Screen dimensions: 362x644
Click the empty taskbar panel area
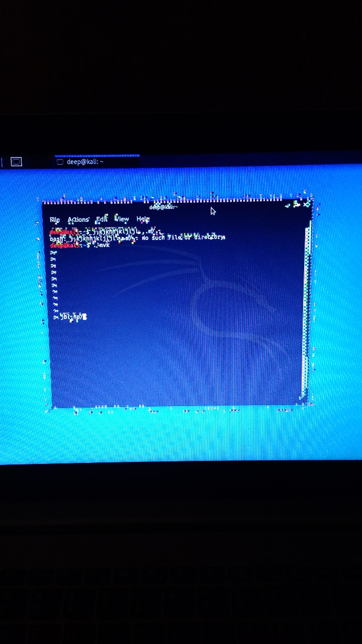pyautogui.click(x=251, y=161)
